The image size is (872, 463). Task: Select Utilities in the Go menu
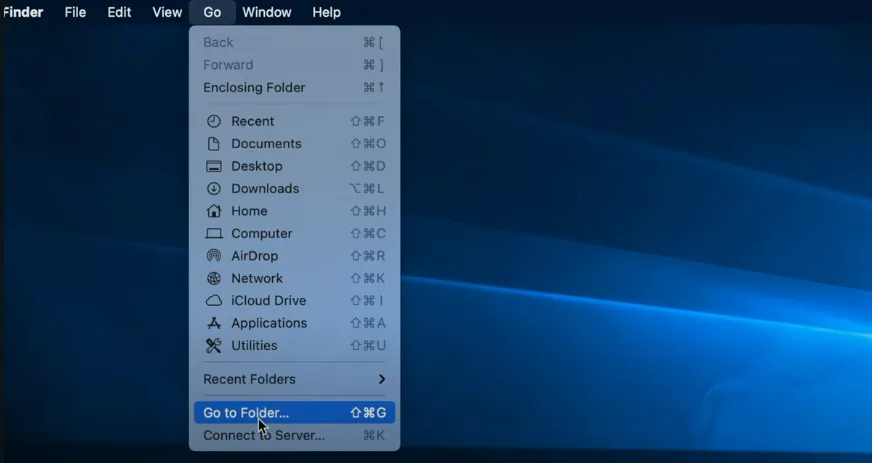point(294,345)
